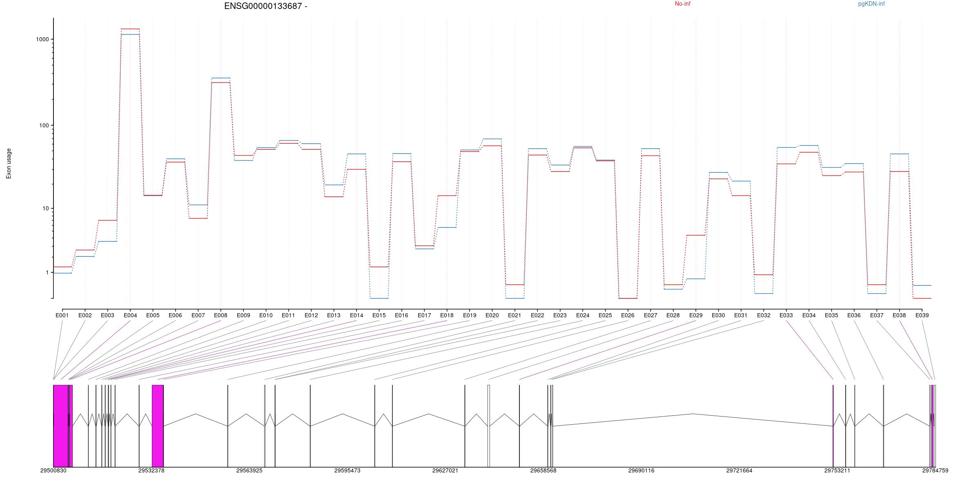This screenshot has width=980, height=490.
Task: Click the 1 y-axis tick label
Action: [x=47, y=272]
